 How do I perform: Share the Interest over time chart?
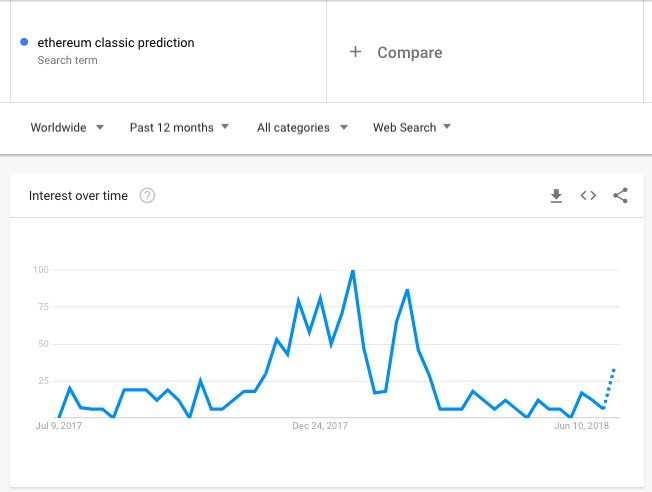[x=620, y=195]
